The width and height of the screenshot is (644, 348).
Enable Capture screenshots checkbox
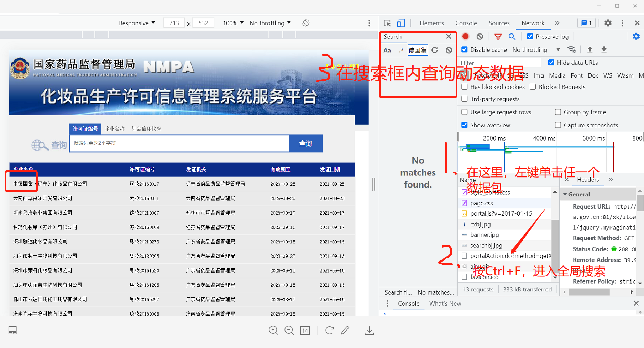[558, 125]
